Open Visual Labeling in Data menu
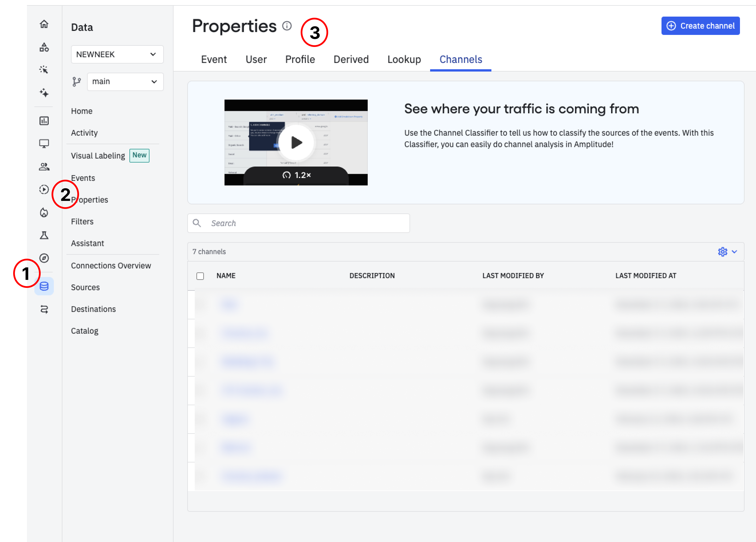This screenshot has width=756, height=542. pyautogui.click(x=98, y=156)
